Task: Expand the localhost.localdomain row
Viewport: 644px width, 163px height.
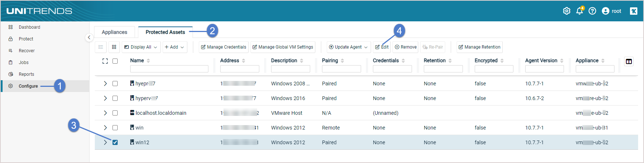Action: point(105,113)
